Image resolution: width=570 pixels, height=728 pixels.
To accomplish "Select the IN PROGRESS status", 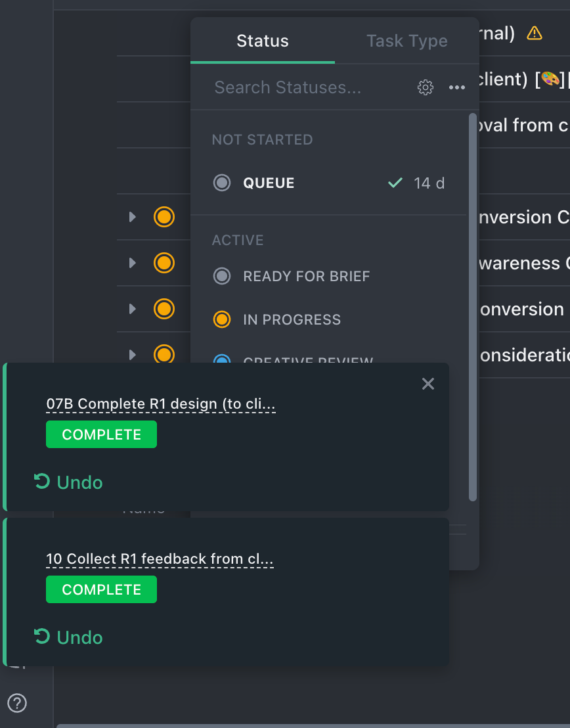I will click(328, 319).
